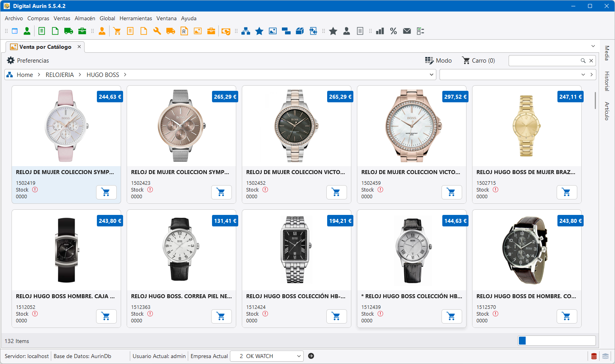Open the Media side panel
The image size is (615, 364).
pyautogui.click(x=607, y=53)
